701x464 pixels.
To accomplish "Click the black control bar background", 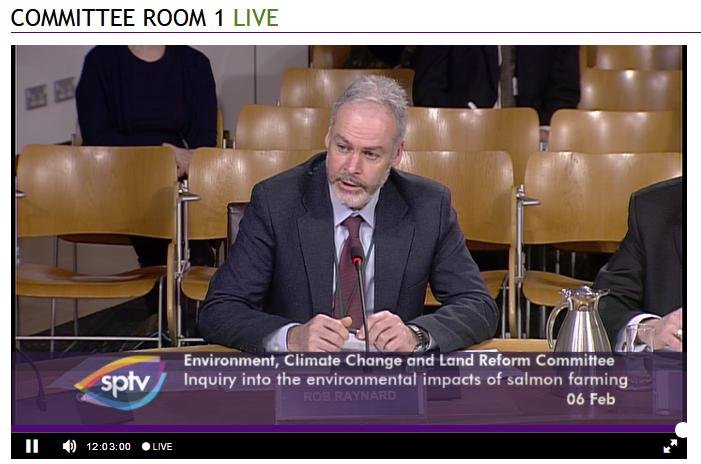I will click(x=402, y=446).
